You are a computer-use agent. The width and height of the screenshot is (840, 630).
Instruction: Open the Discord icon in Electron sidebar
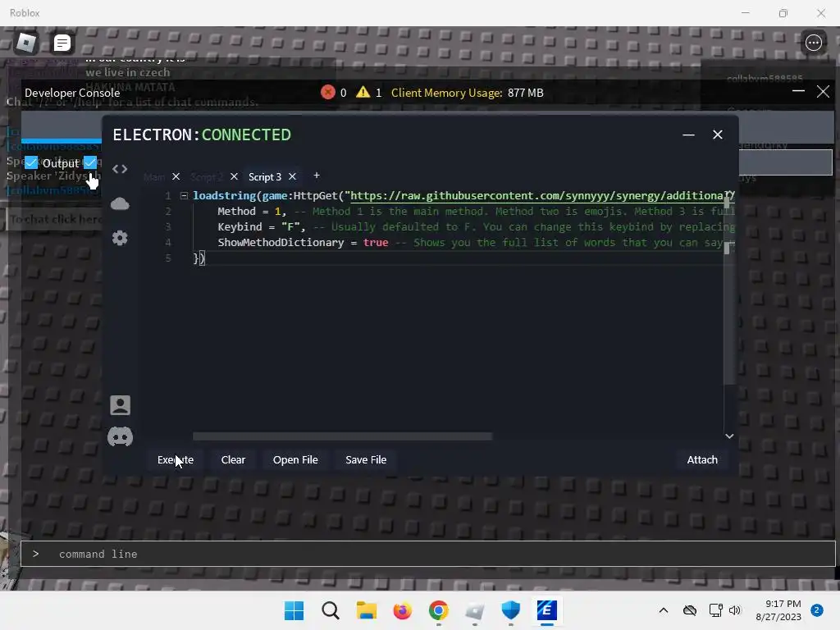(x=120, y=436)
